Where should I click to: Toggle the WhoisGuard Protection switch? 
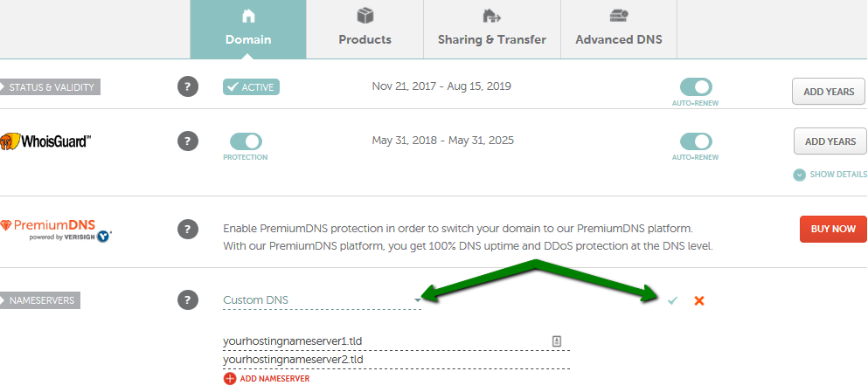click(246, 141)
